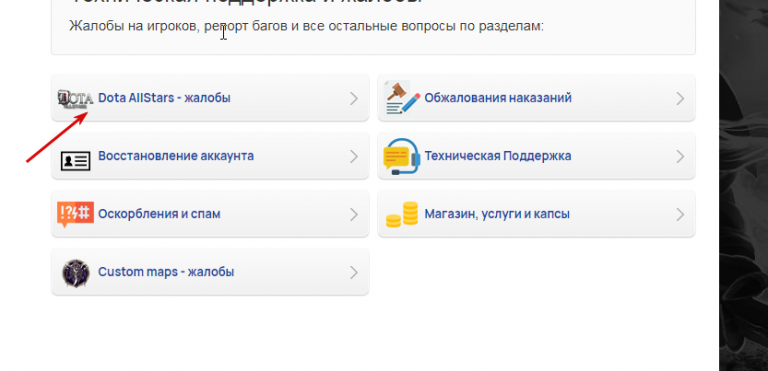Click the headset tech support icon

click(x=402, y=156)
